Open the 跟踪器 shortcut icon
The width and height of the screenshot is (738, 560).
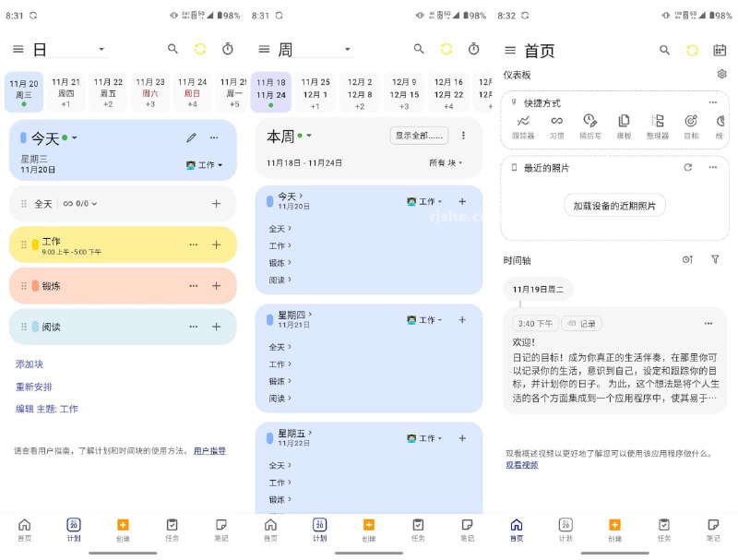[524, 121]
